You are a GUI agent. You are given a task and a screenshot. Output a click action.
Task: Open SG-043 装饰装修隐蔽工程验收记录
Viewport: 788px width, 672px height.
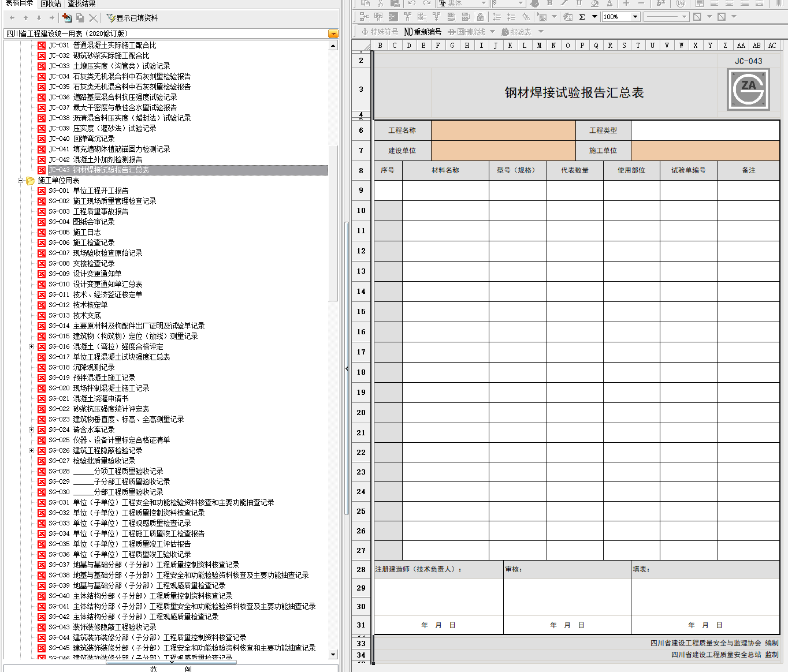(102, 627)
